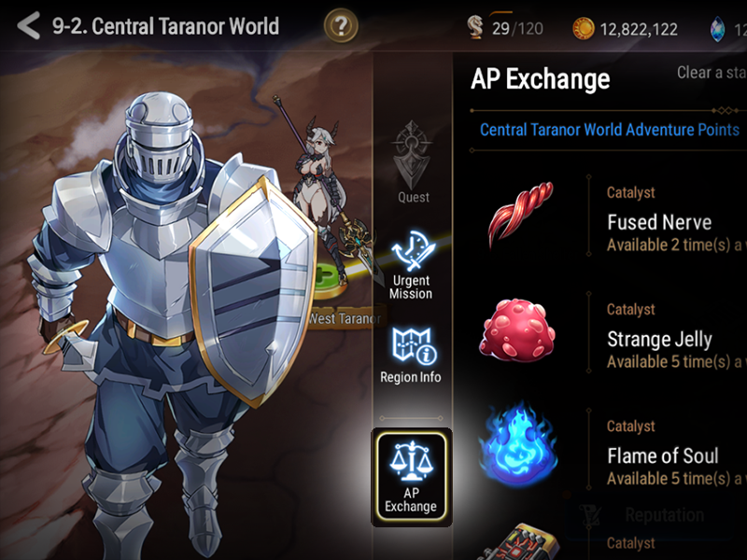Select the Fused Nerve catalyst image
747x560 pixels.
[x=520, y=214]
